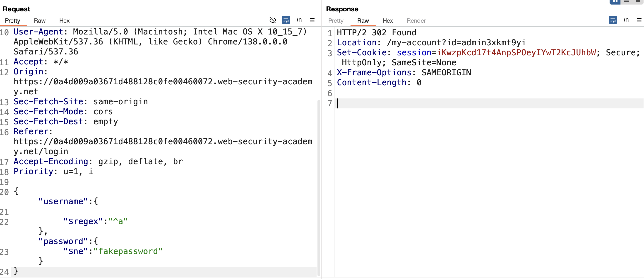Click the "^a" regex value
This screenshot has height=279, width=644.
click(x=118, y=221)
